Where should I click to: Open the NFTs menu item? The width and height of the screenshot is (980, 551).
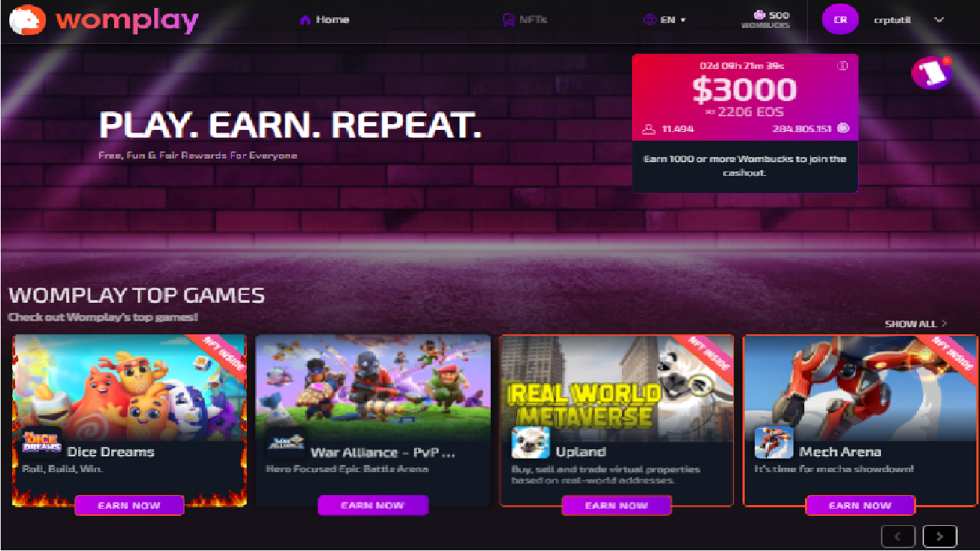click(x=524, y=19)
